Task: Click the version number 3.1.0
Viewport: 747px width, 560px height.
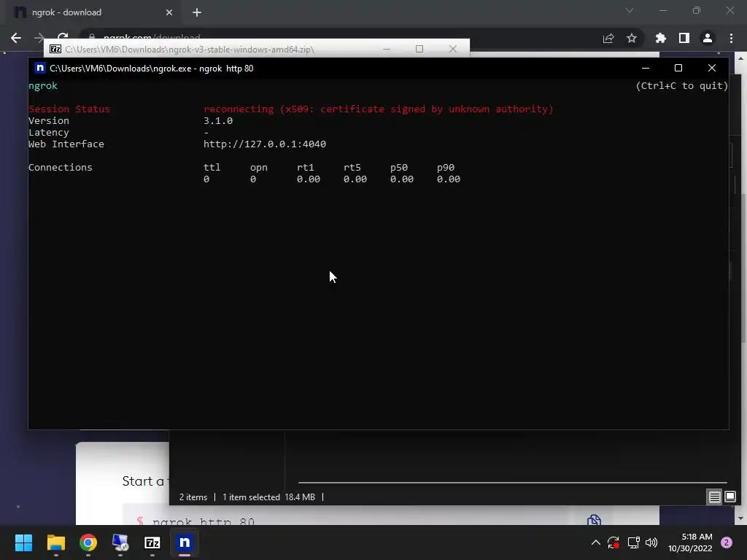Action: [218, 120]
